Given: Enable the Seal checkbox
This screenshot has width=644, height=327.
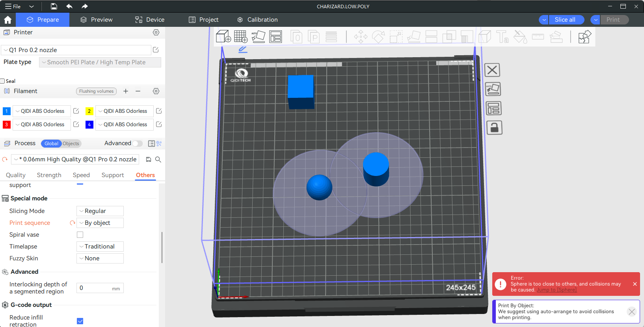Looking at the screenshot, I should [x=3, y=81].
